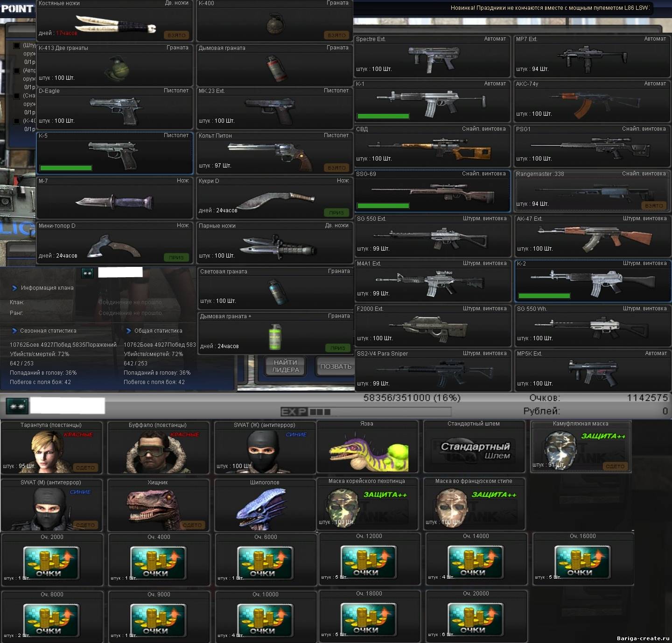Expand the Информация клана section arrow
This screenshot has width=672, height=643.
pos(14,288)
